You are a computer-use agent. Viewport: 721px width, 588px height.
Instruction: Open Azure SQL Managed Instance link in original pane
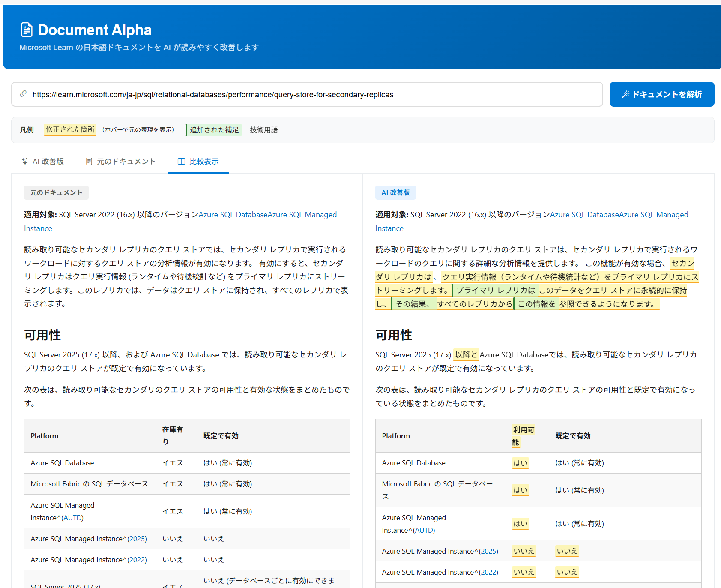point(302,215)
